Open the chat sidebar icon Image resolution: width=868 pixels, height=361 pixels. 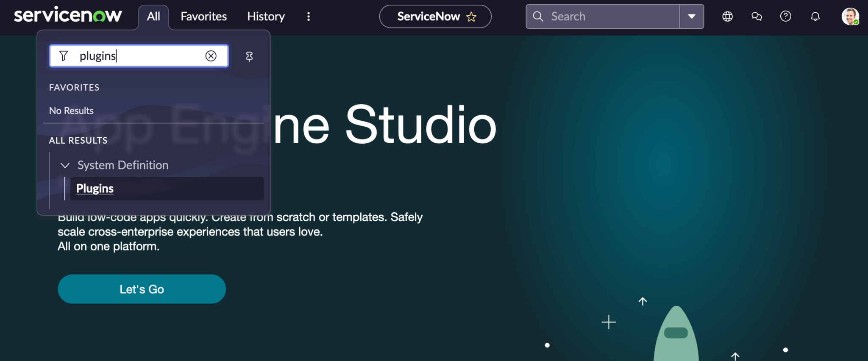point(757,17)
